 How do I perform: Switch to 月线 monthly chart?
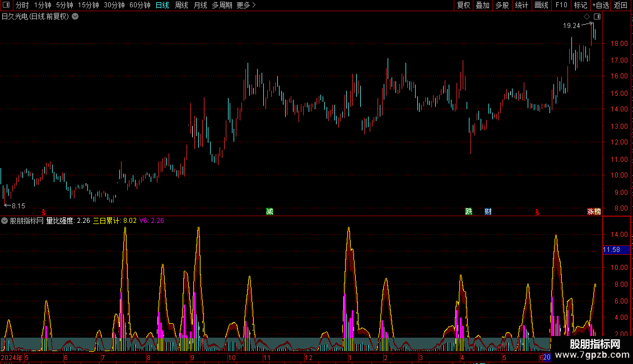click(200, 5)
